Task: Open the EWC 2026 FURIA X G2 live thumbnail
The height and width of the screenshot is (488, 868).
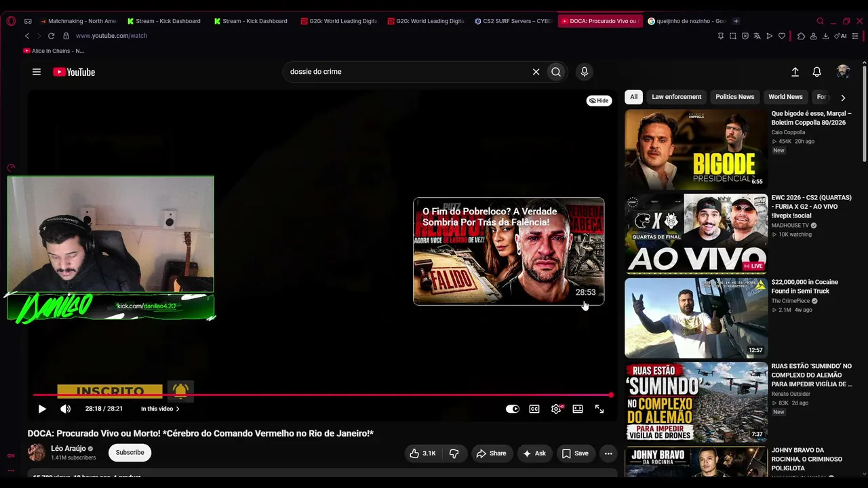Action: click(696, 233)
